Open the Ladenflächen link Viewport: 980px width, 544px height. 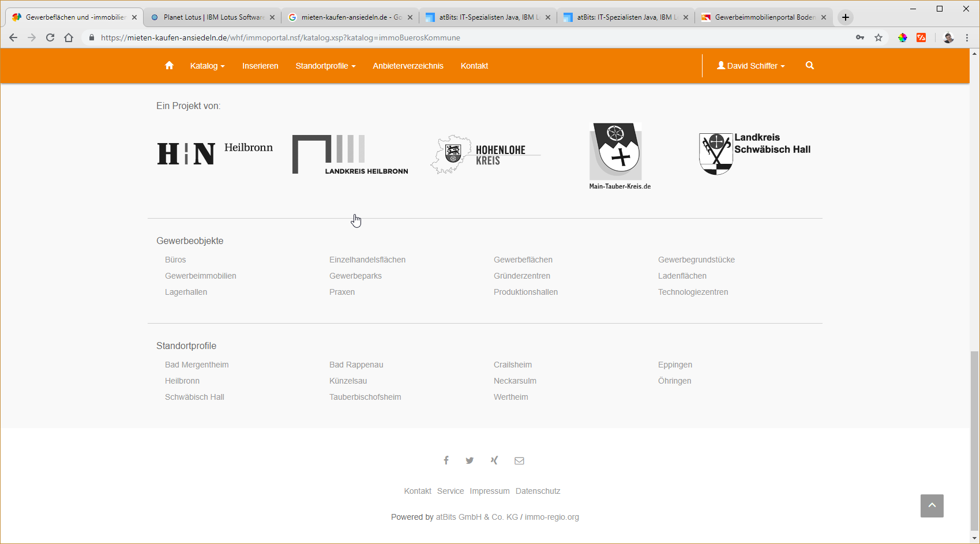tap(682, 276)
